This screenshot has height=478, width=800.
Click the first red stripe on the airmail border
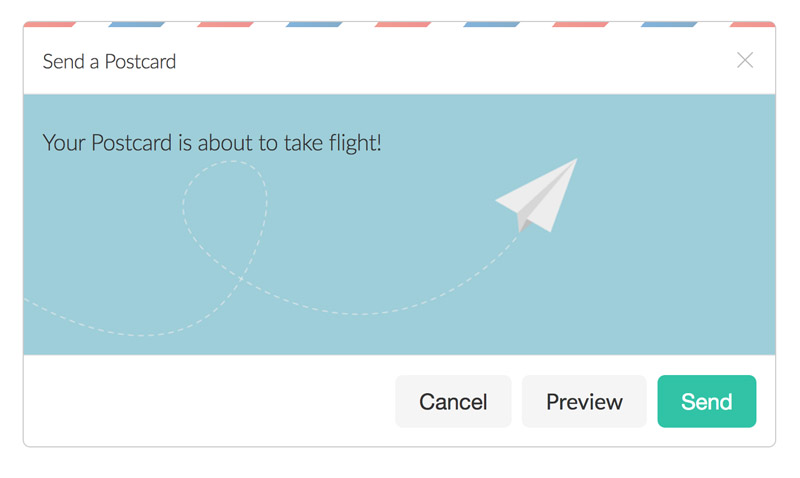point(49,24)
